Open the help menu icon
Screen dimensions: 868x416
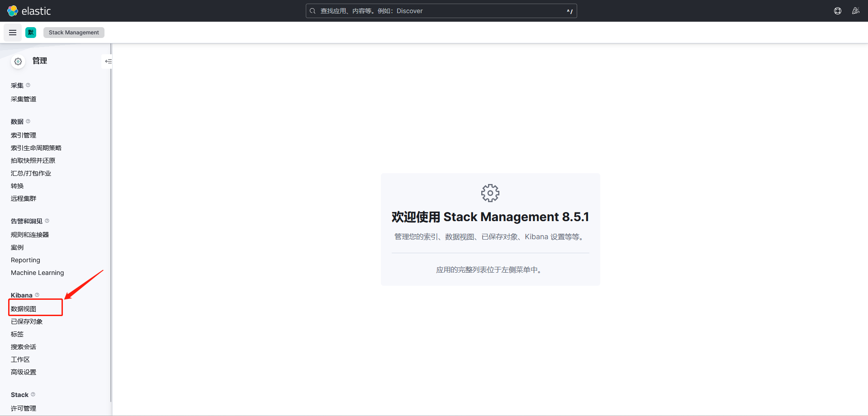838,11
